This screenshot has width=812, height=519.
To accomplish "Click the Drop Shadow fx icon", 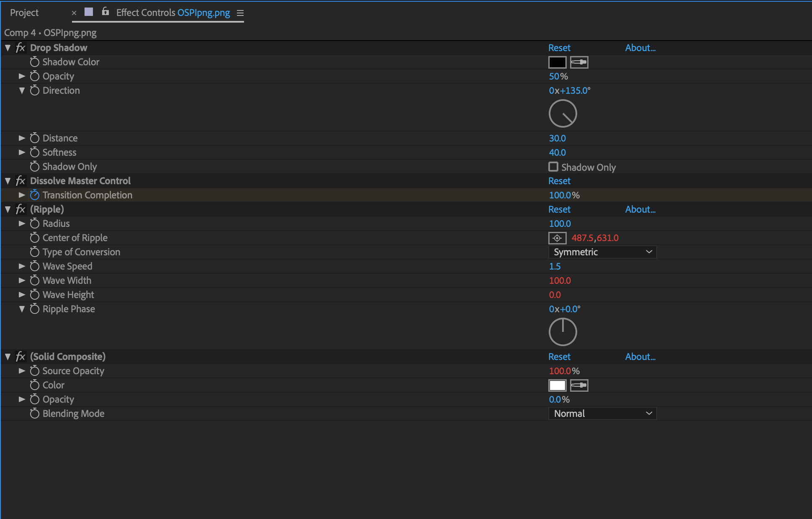I will pyautogui.click(x=21, y=48).
